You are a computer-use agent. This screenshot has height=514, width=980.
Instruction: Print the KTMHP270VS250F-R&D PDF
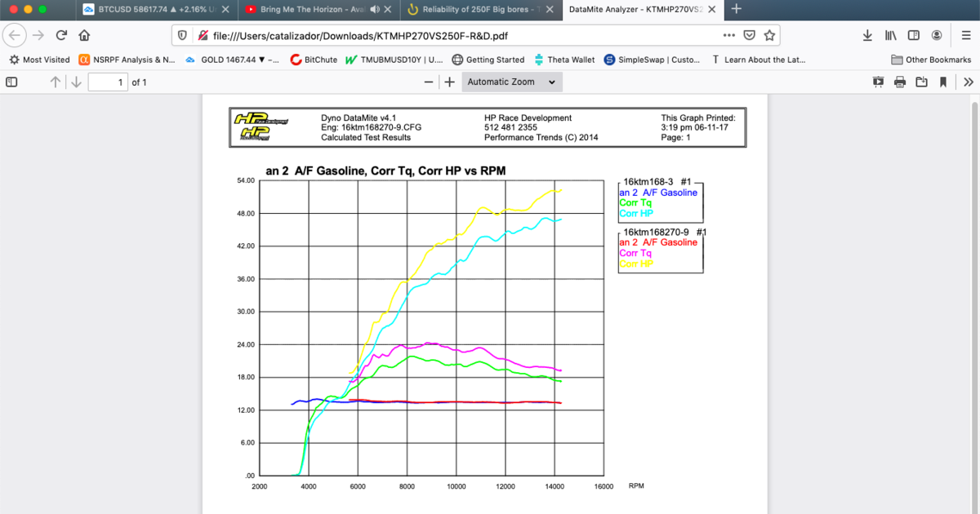[899, 82]
